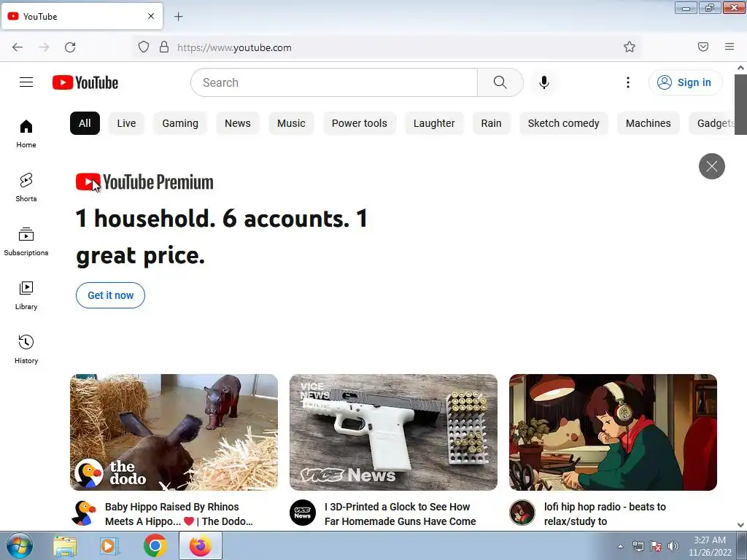Show hidden system tray icons

point(620,546)
